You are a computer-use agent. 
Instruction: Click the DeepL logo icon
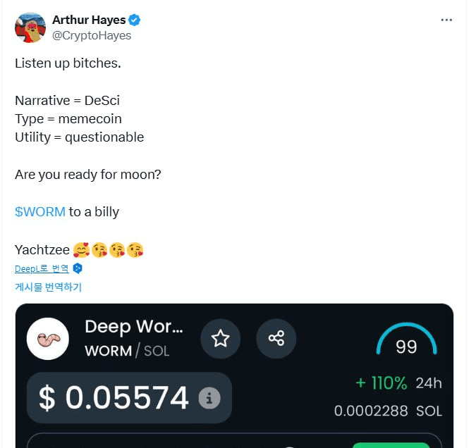coord(78,268)
